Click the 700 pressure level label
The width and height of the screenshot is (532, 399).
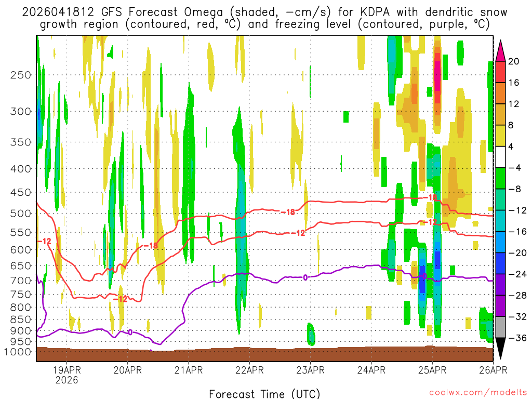[x=21, y=281]
